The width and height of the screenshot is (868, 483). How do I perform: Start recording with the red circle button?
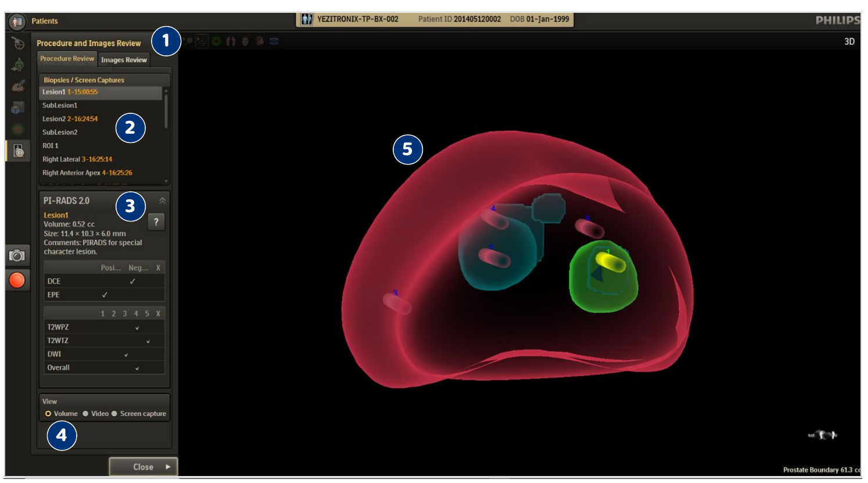(x=17, y=280)
